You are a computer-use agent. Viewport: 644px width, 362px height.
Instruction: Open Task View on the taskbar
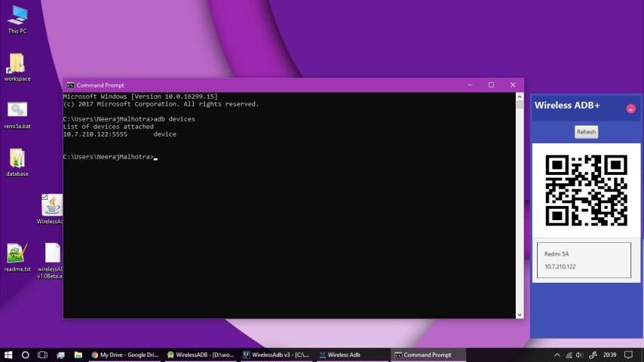(x=42, y=354)
